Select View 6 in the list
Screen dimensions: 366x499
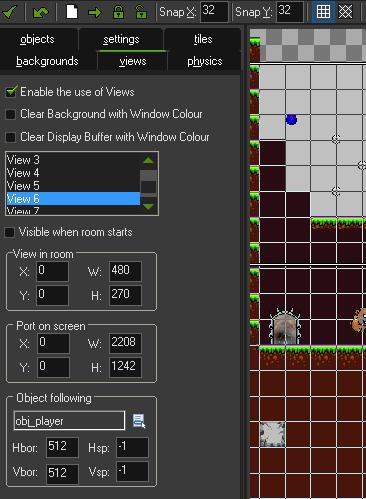click(x=73, y=199)
